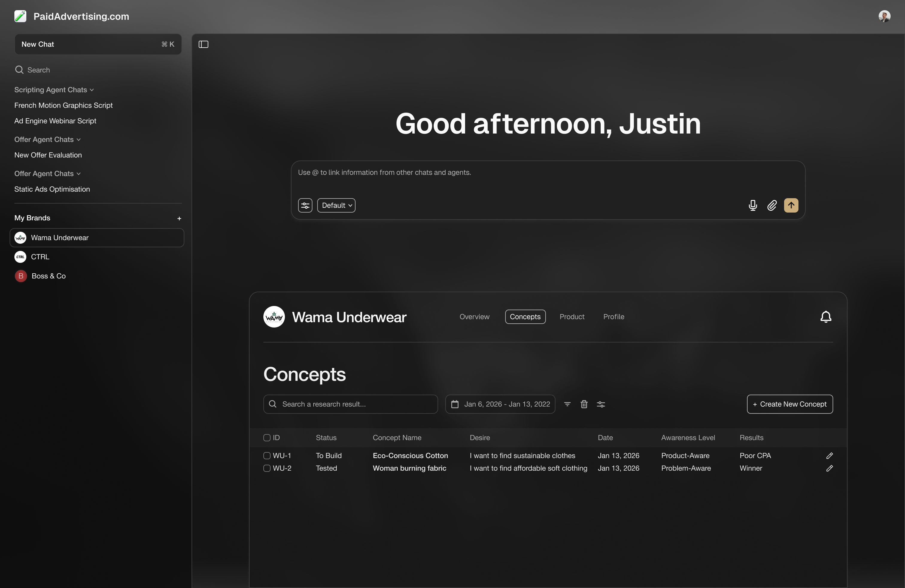Check the WU-2 row checkbox
The width and height of the screenshot is (905, 588).
pos(267,468)
